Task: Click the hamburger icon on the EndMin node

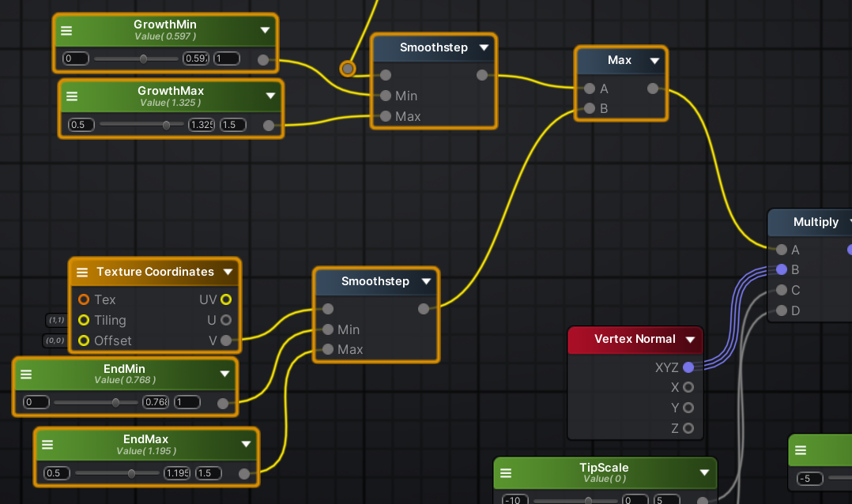Action: pos(28,374)
